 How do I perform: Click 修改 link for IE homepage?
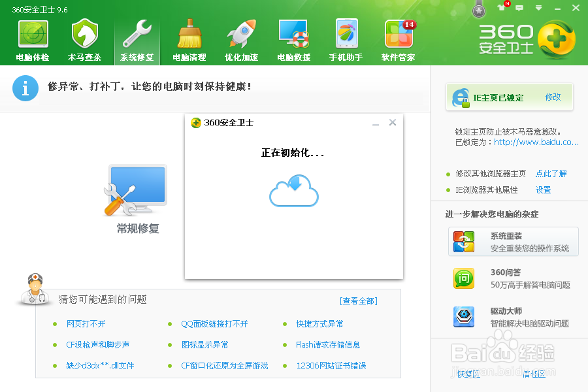pyautogui.click(x=553, y=97)
